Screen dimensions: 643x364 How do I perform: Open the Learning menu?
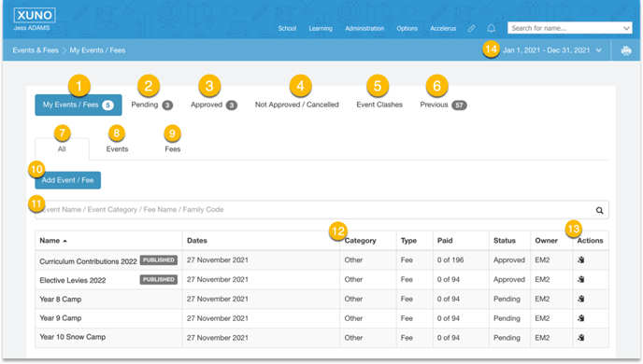pyautogui.click(x=321, y=28)
